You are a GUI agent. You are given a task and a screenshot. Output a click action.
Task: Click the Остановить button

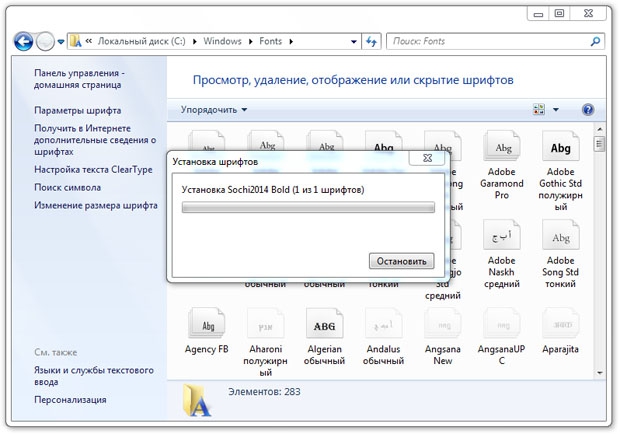point(401,261)
